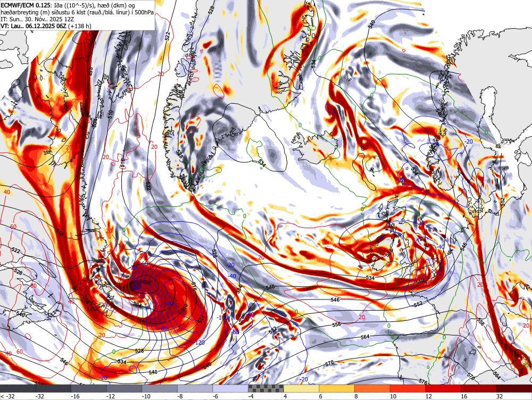
Task: Choose the light gray swatch labeled -8
Action: tap(195, 388)
